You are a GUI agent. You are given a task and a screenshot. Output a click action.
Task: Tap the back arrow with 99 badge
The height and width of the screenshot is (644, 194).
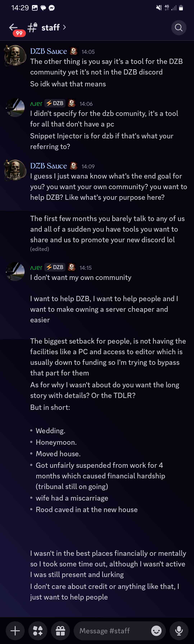(14, 28)
